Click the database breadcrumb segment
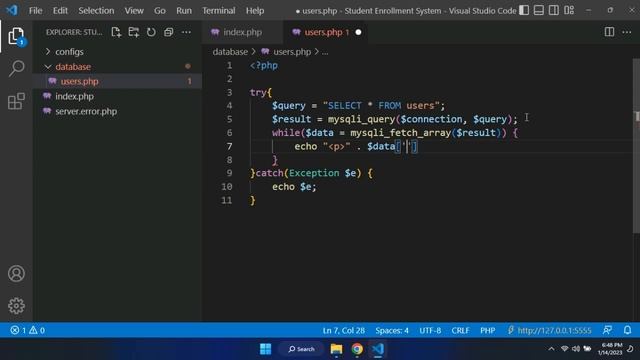 tap(230, 52)
